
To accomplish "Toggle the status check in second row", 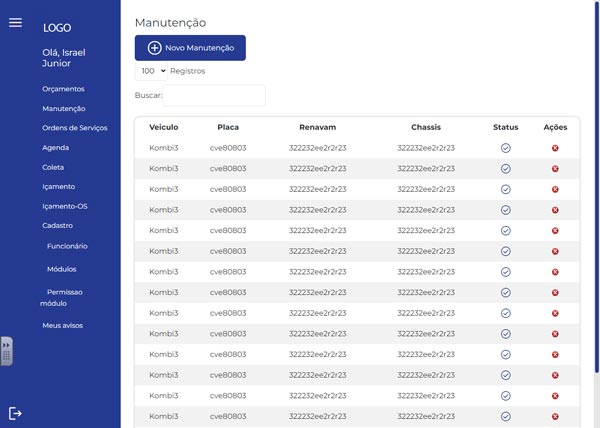I will tap(505, 169).
